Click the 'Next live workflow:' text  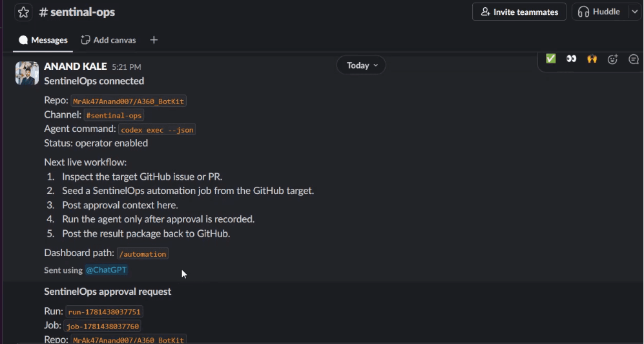coord(85,162)
